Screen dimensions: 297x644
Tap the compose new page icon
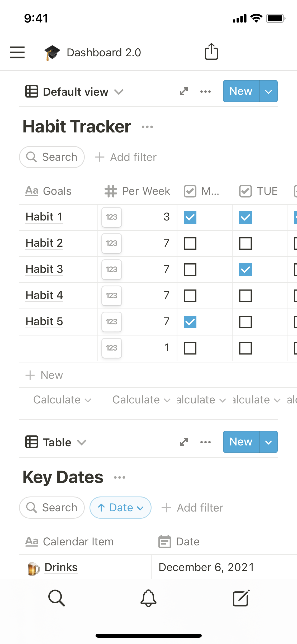point(241,598)
